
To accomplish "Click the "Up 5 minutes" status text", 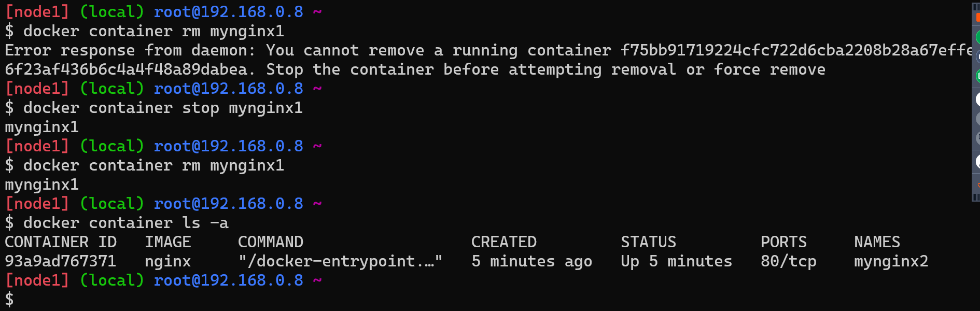I will click(676, 261).
